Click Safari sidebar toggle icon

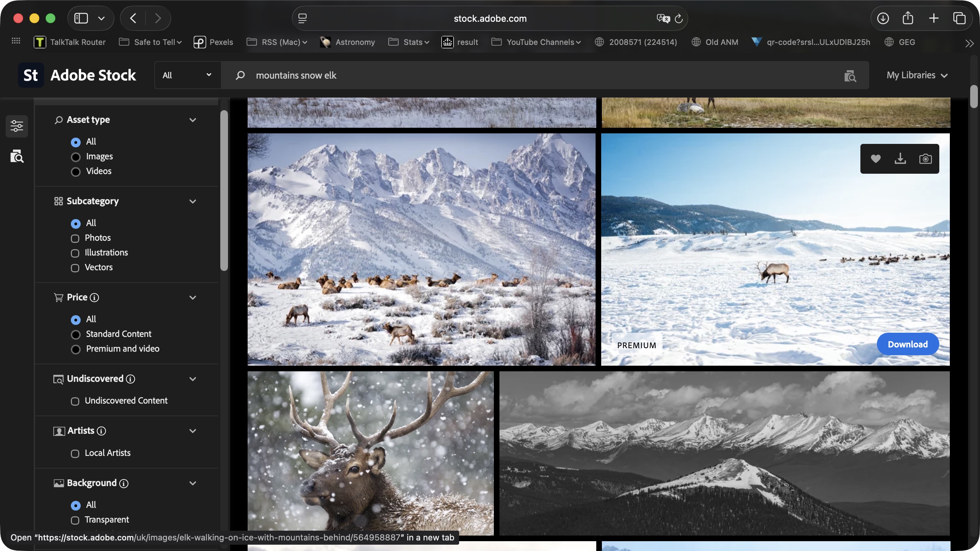click(81, 18)
